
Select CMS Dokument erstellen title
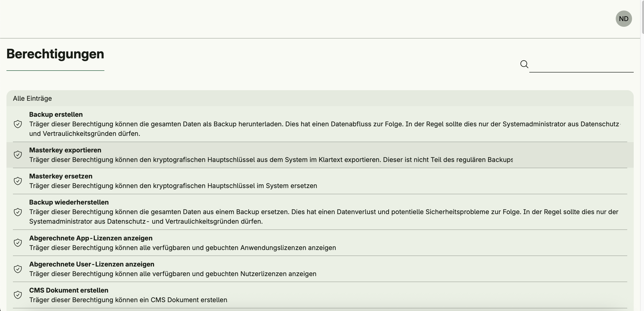[69, 290]
